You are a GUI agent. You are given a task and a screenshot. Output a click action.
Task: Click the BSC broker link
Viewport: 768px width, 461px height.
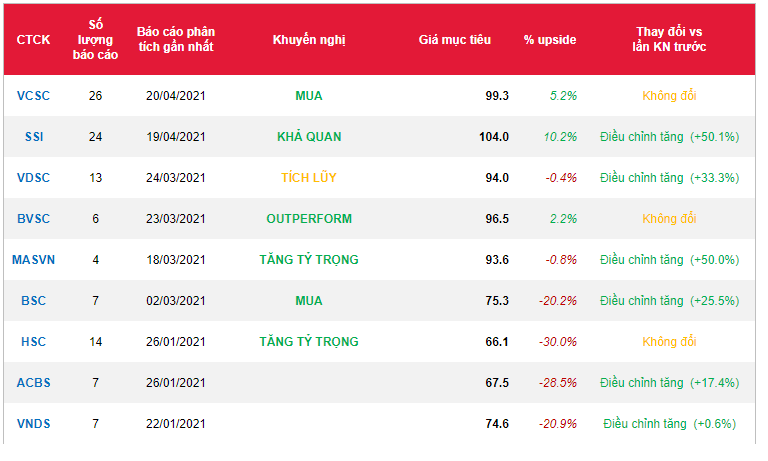33,301
